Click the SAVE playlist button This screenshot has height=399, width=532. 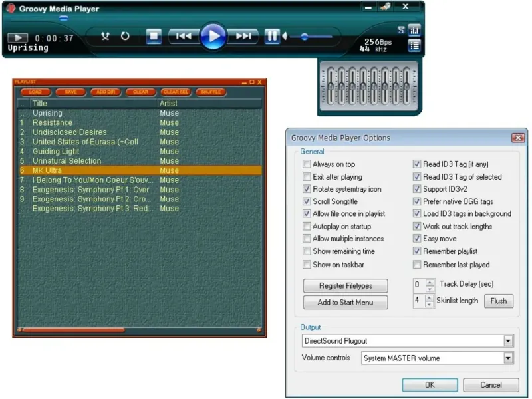[x=70, y=92]
